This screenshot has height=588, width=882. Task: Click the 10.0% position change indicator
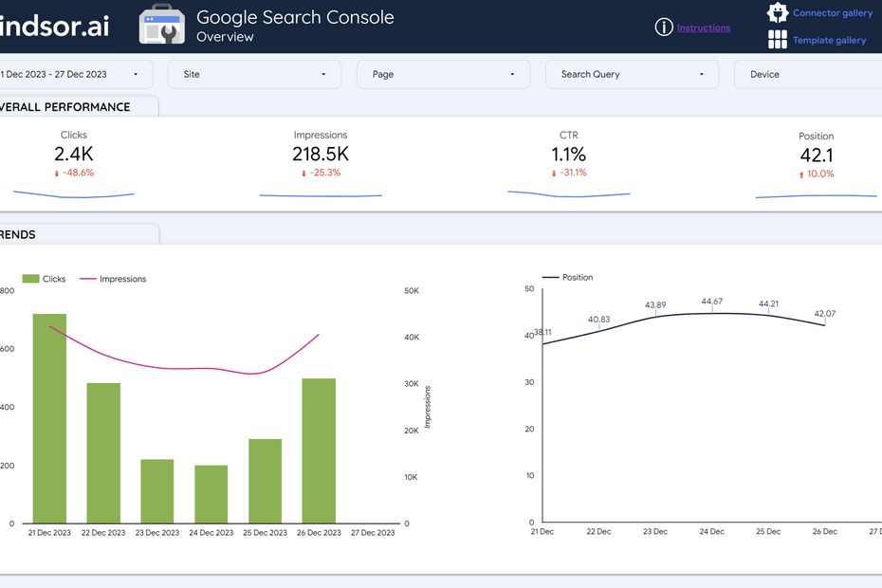coord(817,174)
